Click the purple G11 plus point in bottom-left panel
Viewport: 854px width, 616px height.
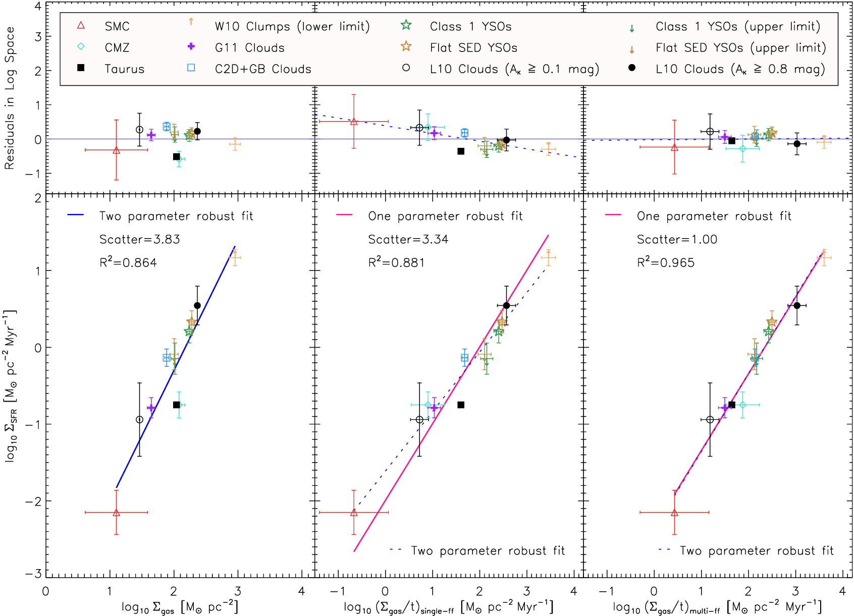[x=151, y=408]
